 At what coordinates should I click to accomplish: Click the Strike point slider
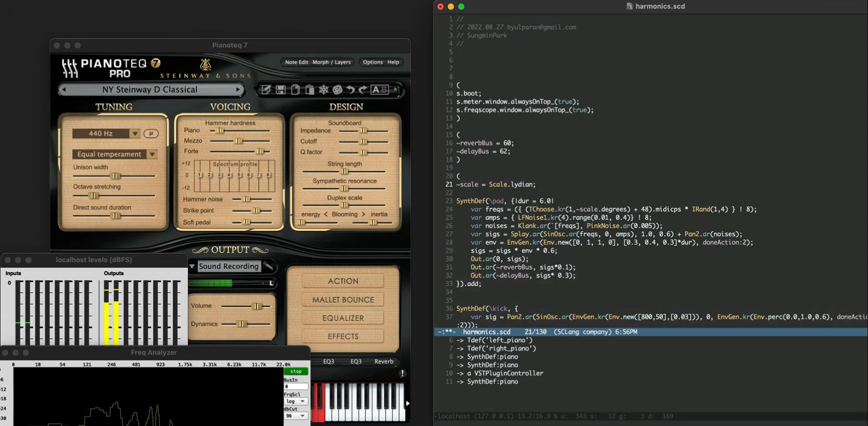point(256,211)
